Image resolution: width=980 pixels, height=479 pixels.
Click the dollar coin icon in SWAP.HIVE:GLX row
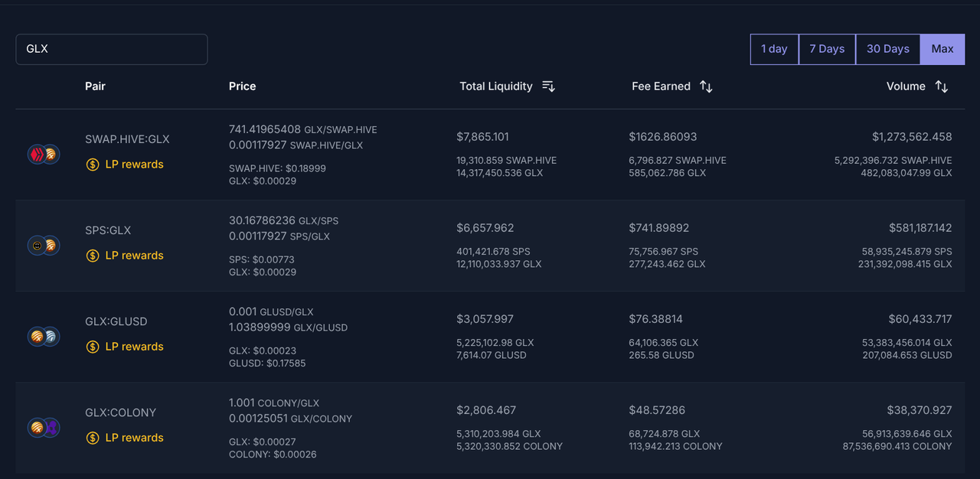(x=93, y=165)
